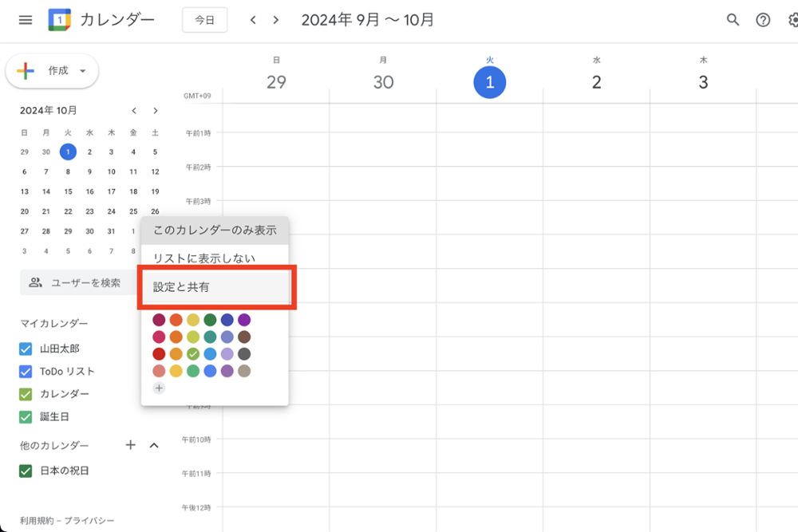This screenshot has width=798, height=532.
Task: Click the ユーザーを検索 search field
Action: coord(80,282)
